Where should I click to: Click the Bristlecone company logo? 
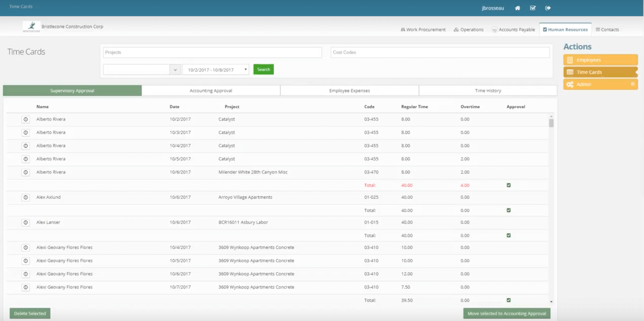point(32,27)
